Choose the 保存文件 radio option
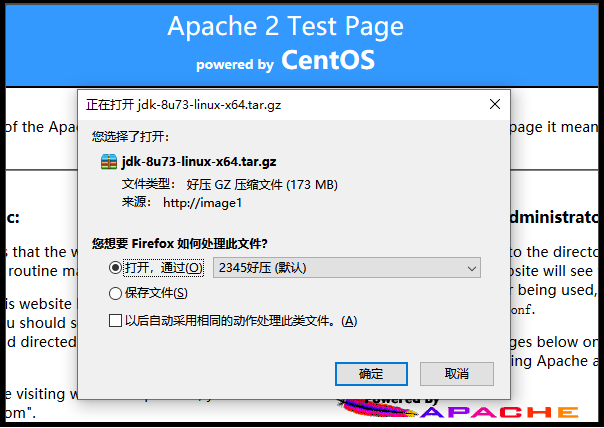The height and width of the screenshot is (428, 604). (115, 294)
